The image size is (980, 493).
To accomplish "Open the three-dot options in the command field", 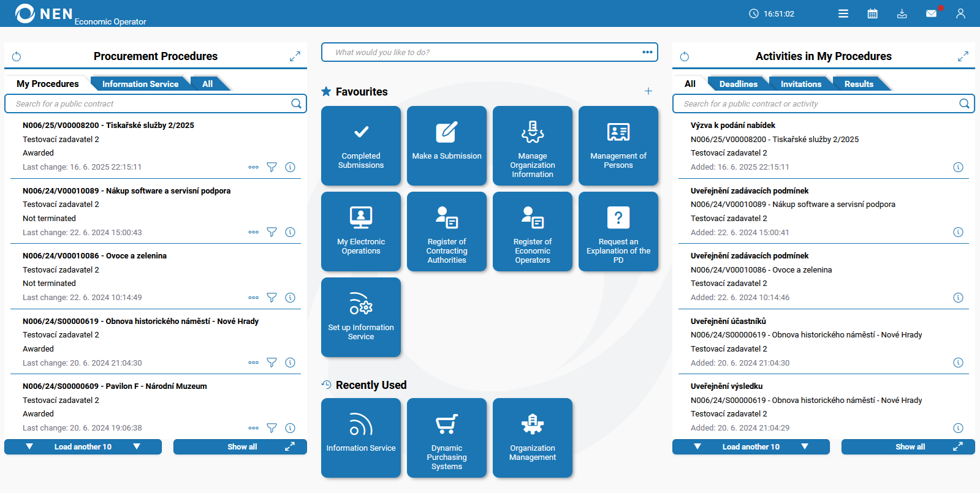I will (647, 52).
